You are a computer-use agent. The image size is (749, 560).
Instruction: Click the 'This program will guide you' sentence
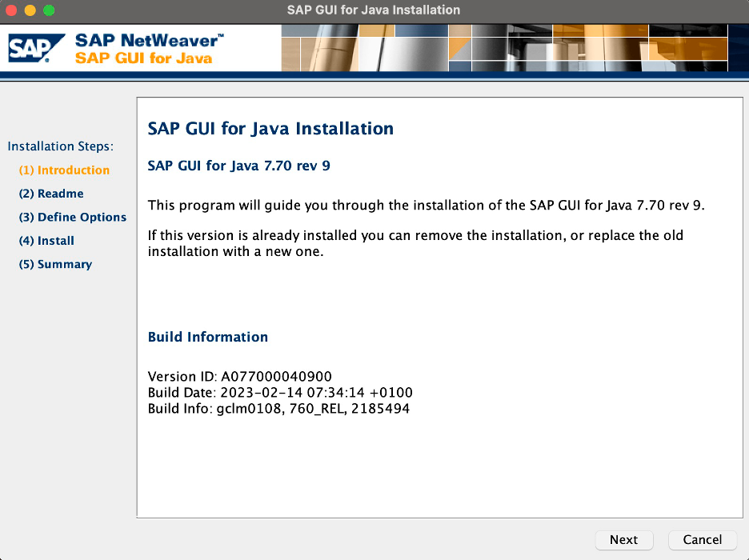426,206
